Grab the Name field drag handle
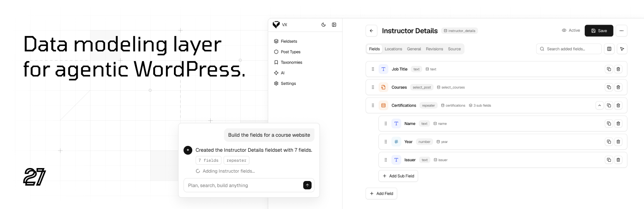The width and height of the screenshot is (644, 209). (386, 124)
